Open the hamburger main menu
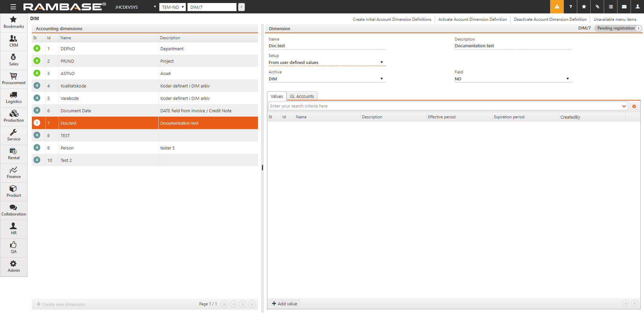The image size is (644, 314). point(13,7)
